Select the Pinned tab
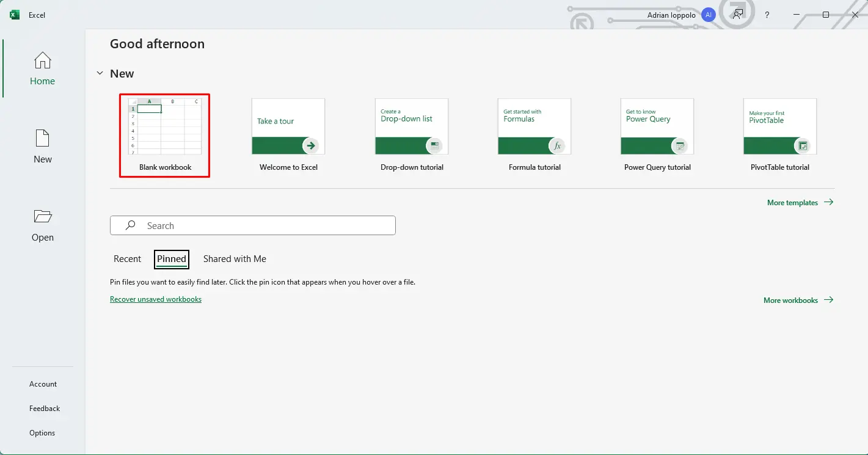The width and height of the screenshot is (868, 455). (172, 259)
